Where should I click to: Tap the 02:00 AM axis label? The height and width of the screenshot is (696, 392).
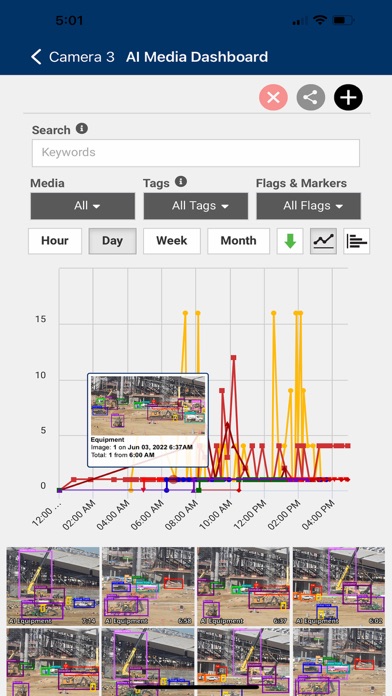[x=79, y=514]
